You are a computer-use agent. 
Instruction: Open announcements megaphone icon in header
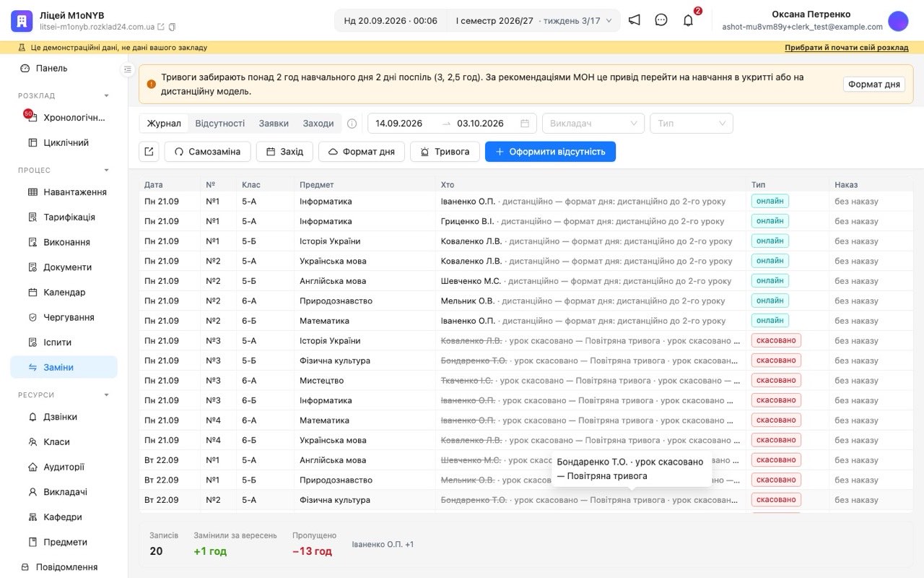(634, 20)
